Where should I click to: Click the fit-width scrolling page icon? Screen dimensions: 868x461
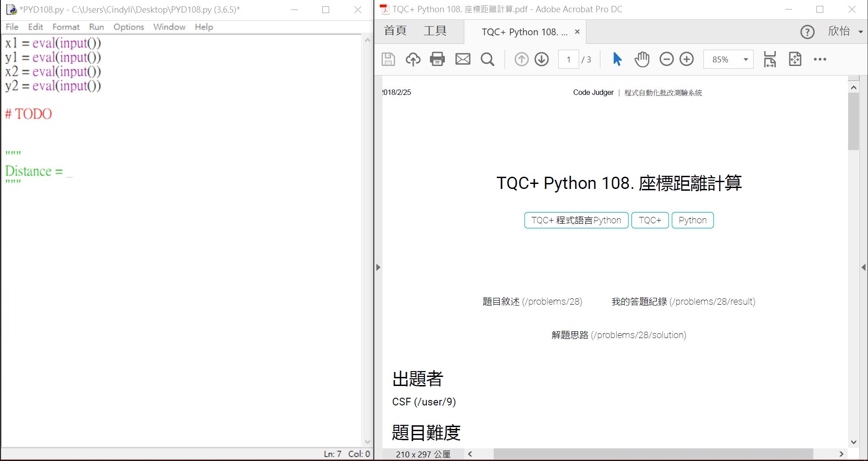[770, 59]
